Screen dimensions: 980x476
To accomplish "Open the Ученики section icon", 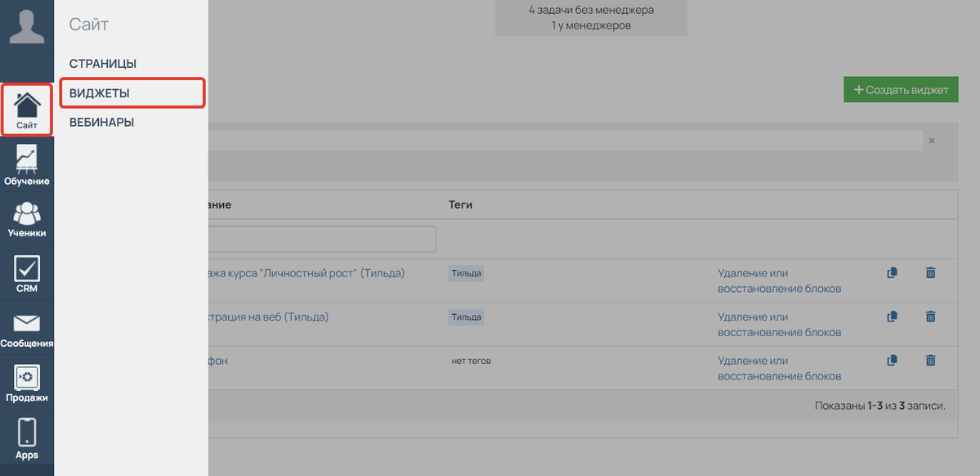I will click(x=27, y=218).
